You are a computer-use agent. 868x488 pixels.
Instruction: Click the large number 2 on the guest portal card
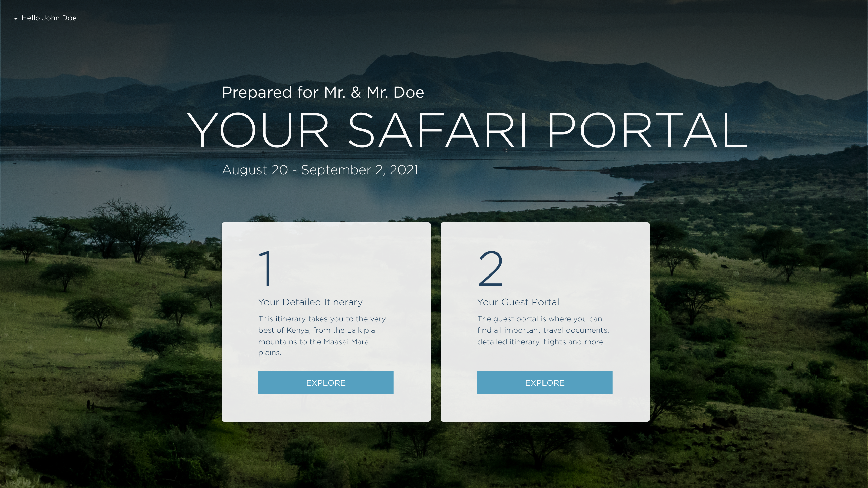click(x=491, y=268)
